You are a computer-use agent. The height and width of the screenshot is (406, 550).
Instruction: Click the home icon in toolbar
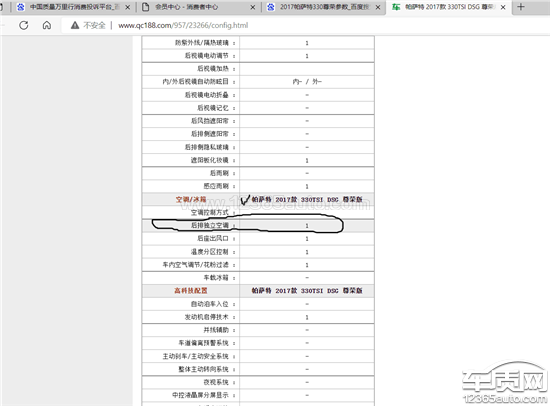click(47, 25)
